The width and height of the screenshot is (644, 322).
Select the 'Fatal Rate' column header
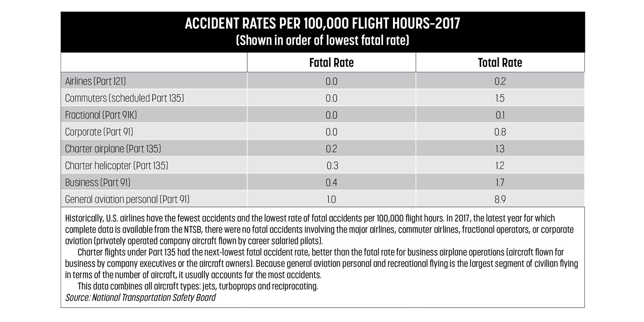[331, 63]
